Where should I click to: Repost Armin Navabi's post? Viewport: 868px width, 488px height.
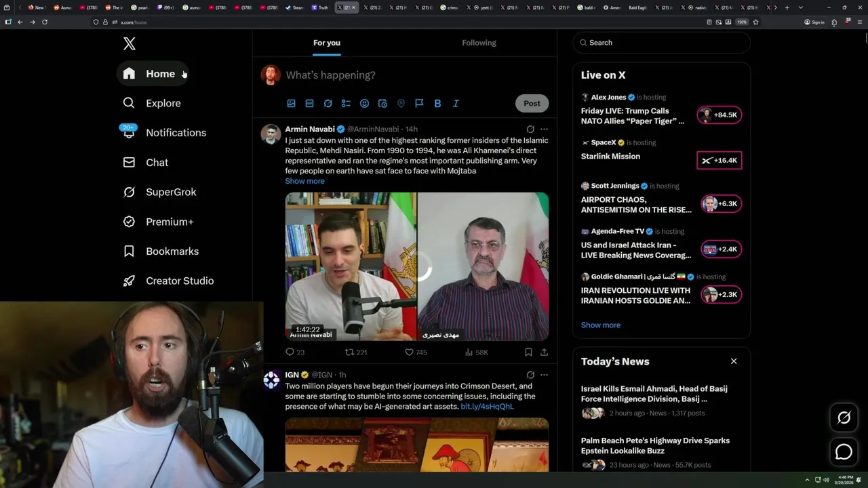[356, 352]
